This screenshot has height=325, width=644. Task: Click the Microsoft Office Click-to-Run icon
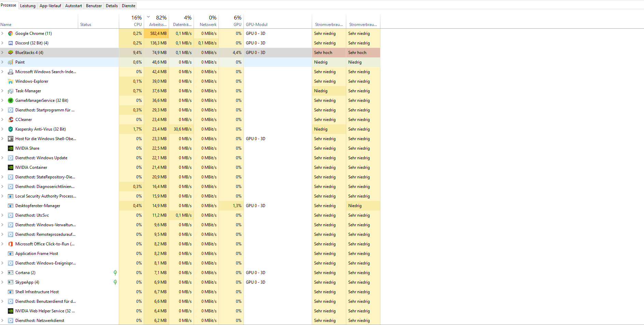pyautogui.click(x=11, y=244)
